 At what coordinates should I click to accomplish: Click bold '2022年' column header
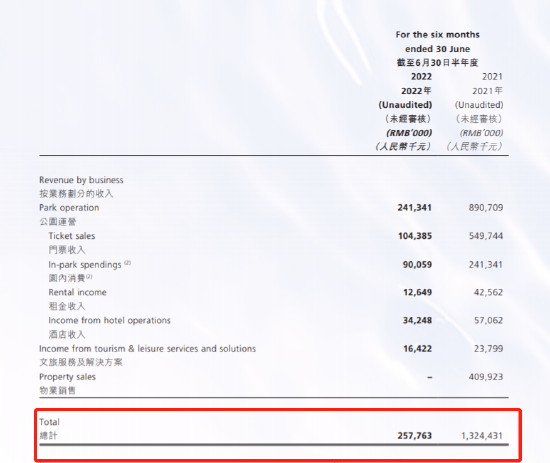(416, 91)
